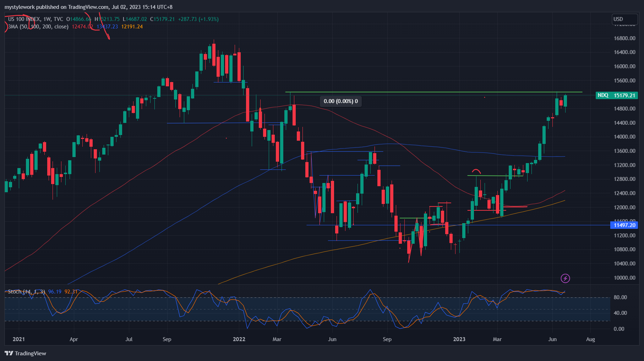Screen dimensions: 644x361
Task: Click the TradingView logo at bottom left
Action: point(26,353)
